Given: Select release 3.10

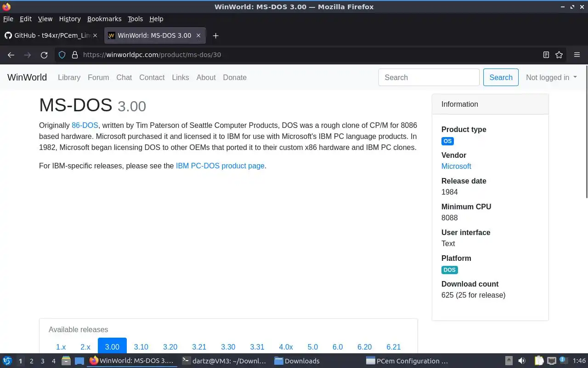Looking at the screenshot, I should [x=141, y=347].
